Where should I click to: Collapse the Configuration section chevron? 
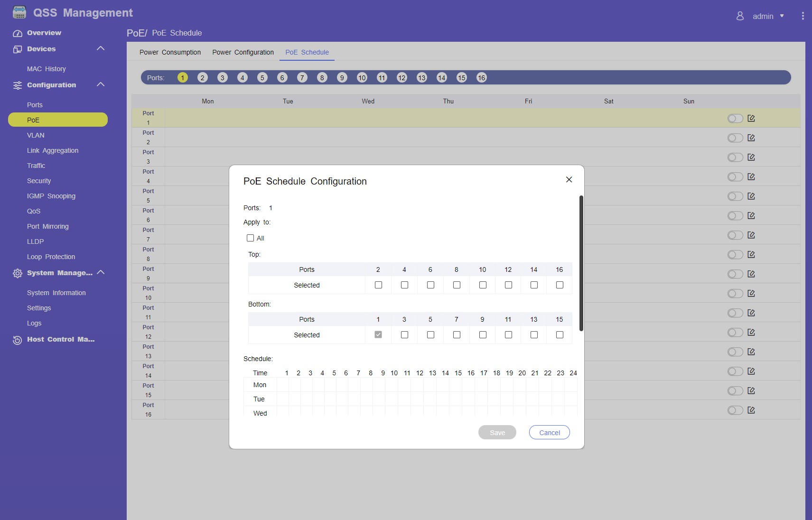click(x=101, y=84)
